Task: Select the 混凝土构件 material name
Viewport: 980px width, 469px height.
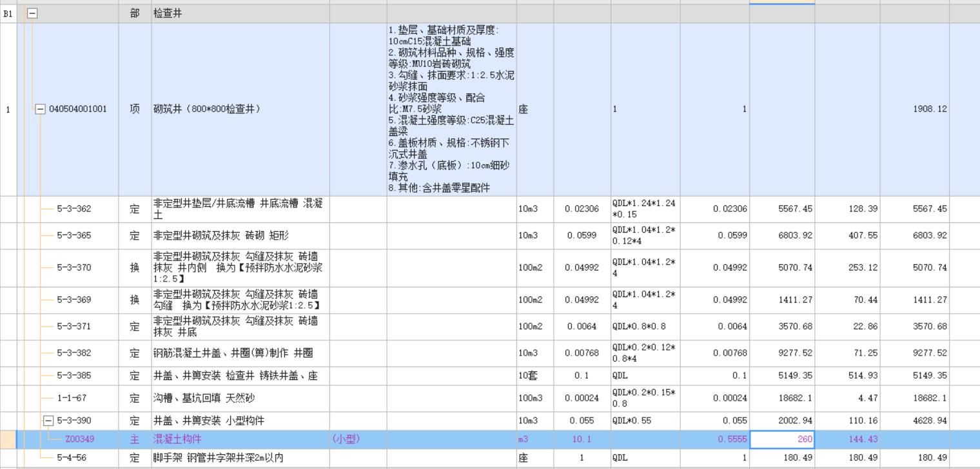Action: click(x=177, y=439)
